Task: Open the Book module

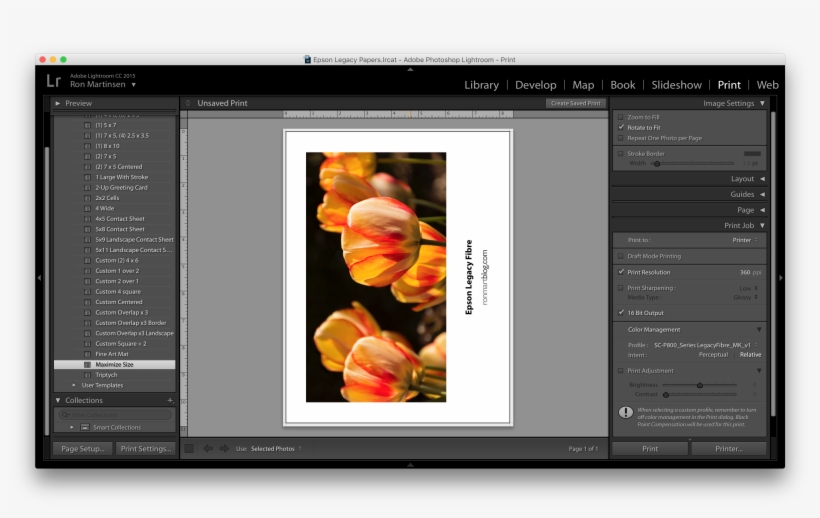Action: click(622, 85)
